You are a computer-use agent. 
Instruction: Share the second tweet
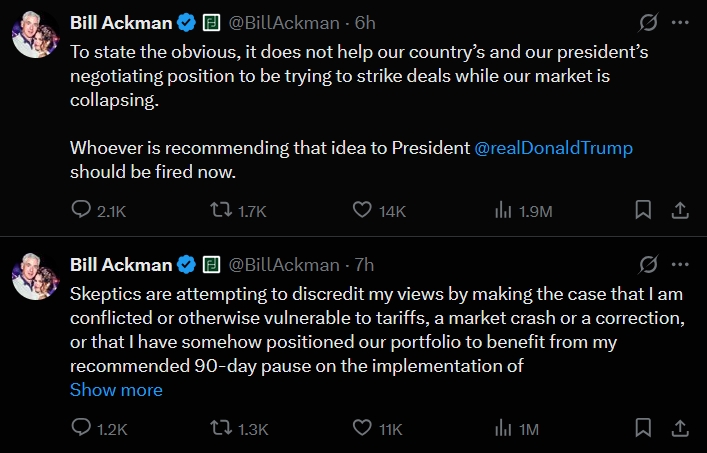pyautogui.click(x=679, y=428)
